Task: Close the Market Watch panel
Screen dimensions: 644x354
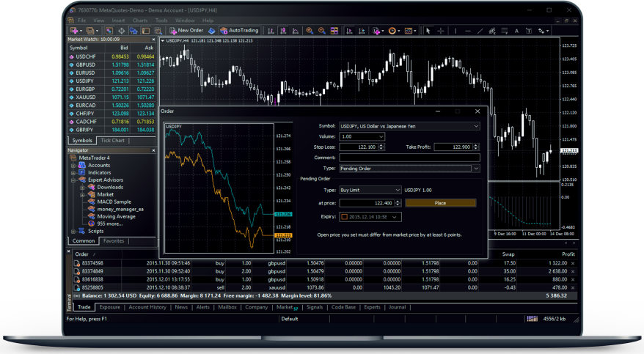Action: tap(153, 40)
